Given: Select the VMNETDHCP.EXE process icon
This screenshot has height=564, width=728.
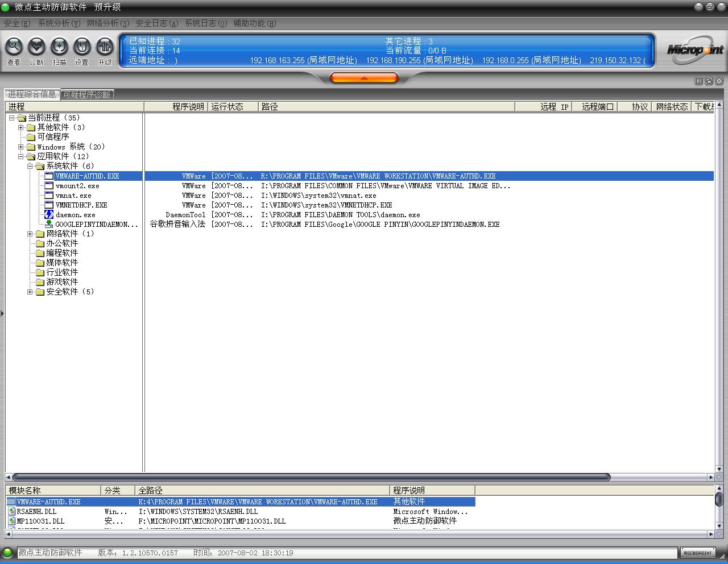Looking at the screenshot, I should point(49,205).
